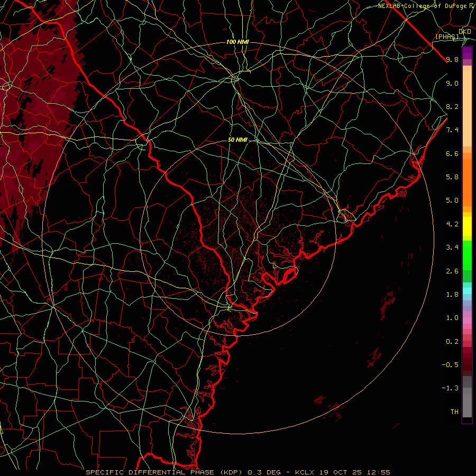Click the 5.0 value on the color scale

click(x=452, y=200)
